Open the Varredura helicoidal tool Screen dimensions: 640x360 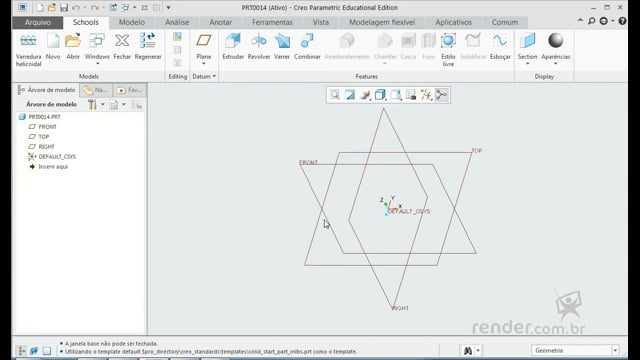pos(29,50)
